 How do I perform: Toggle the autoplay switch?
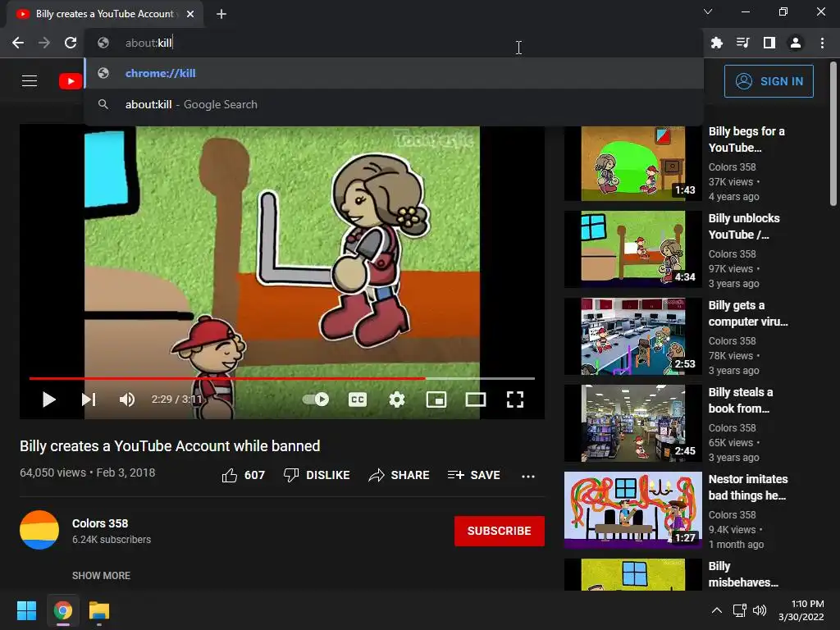(x=316, y=399)
